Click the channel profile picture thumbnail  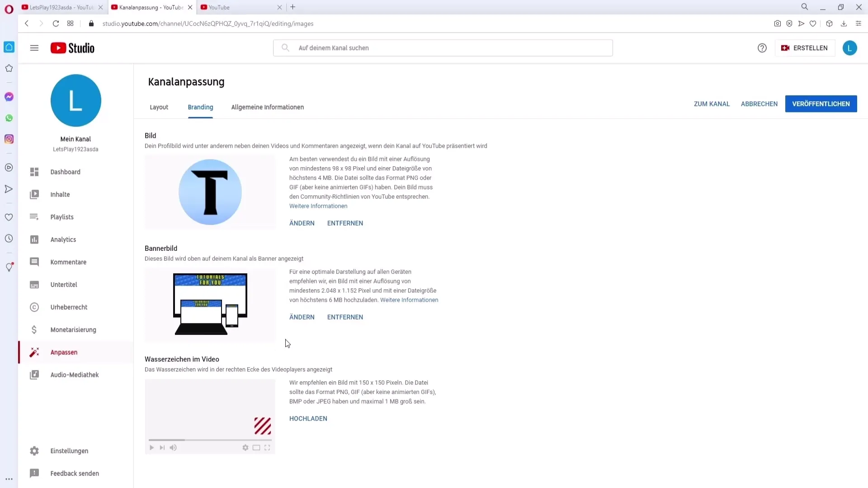(x=210, y=192)
